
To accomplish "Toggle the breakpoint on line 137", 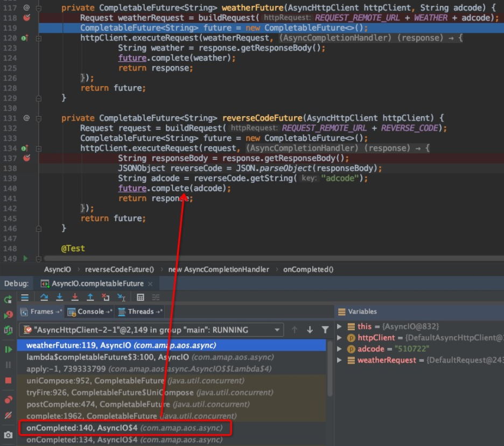I will coord(26,158).
